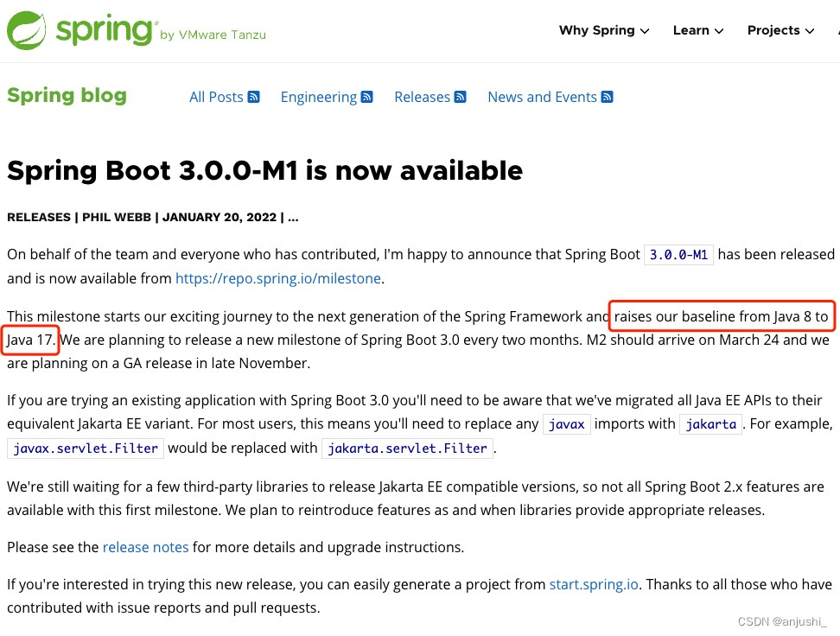Open RSS feed icon beside All Posts
This screenshot has height=636, width=840.
point(254,97)
